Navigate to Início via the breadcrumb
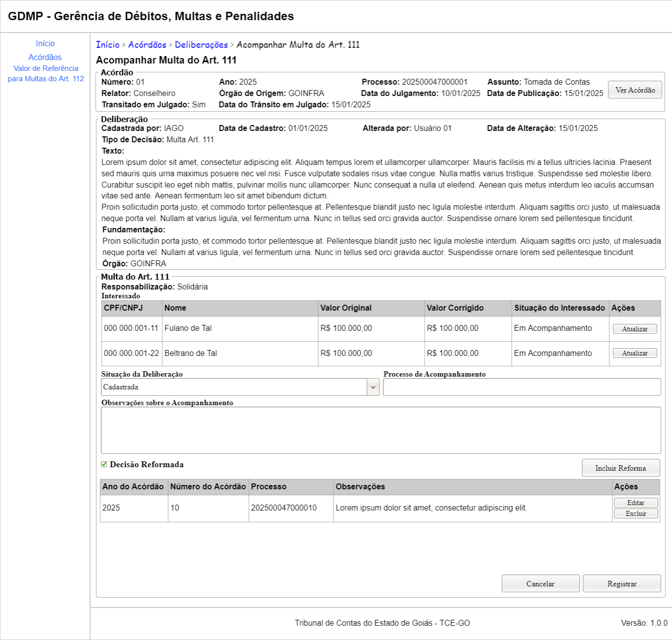This screenshot has width=672, height=640. (x=108, y=45)
